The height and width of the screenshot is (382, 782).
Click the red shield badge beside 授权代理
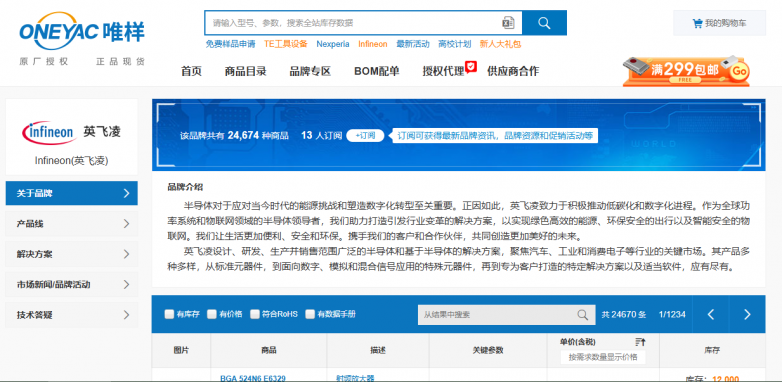click(471, 66)
